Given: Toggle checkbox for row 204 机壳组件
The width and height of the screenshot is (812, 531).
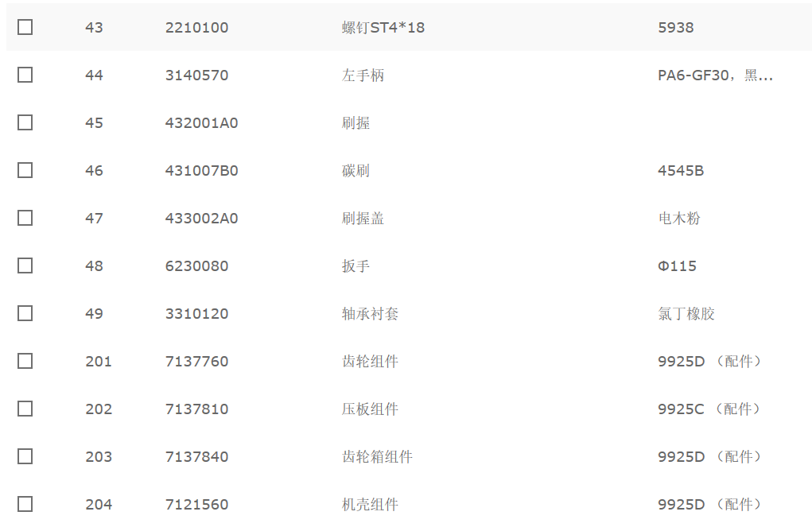Looking at the screenshot, I should point(25,503).
